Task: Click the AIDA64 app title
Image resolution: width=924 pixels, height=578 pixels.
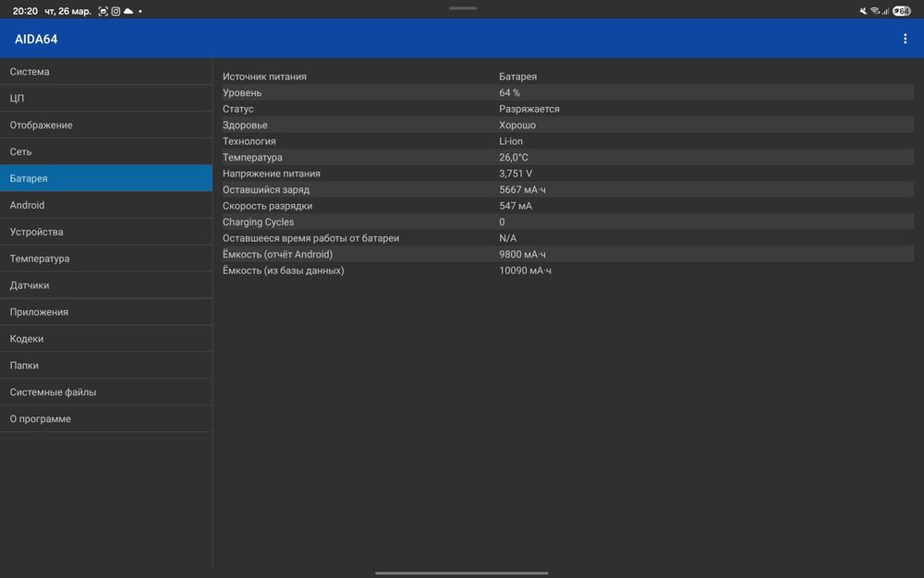Action: pyautogui.click(x=36, y=39)
